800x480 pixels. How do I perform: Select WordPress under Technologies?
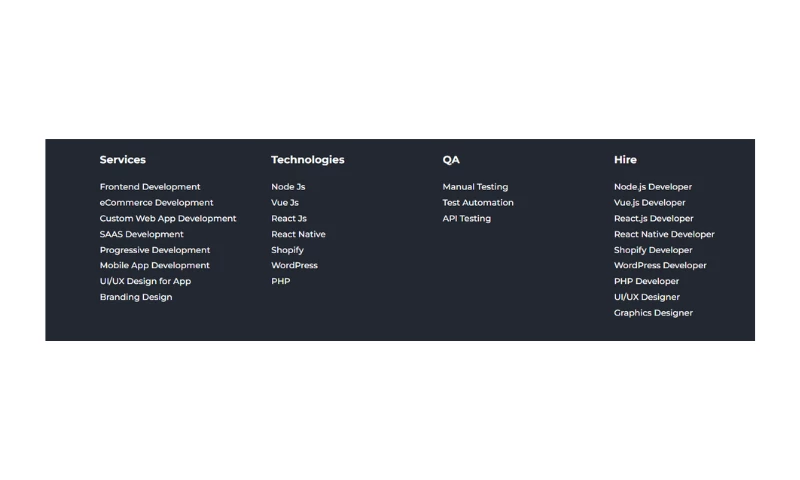coord(294,266)
